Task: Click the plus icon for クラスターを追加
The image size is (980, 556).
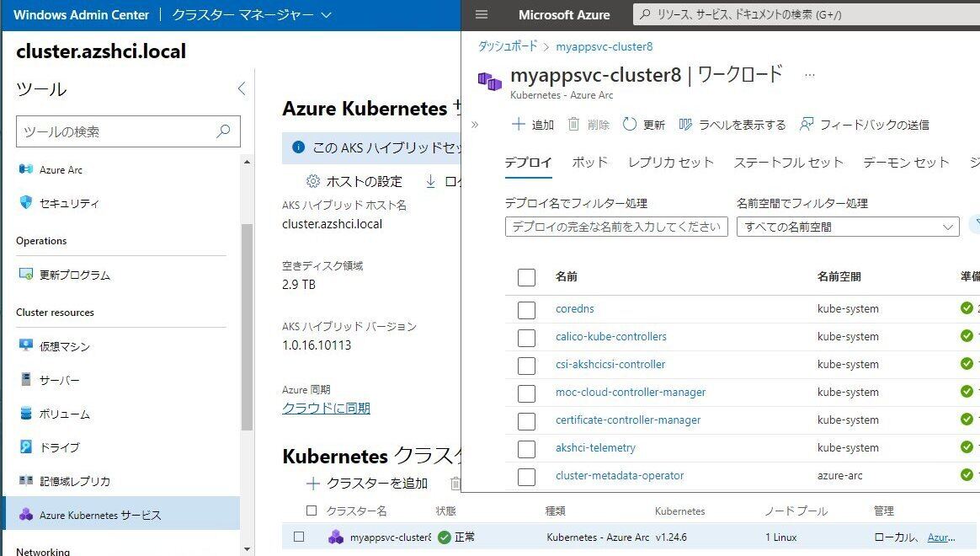Action: pyautogui.click(x=313, y=483)
